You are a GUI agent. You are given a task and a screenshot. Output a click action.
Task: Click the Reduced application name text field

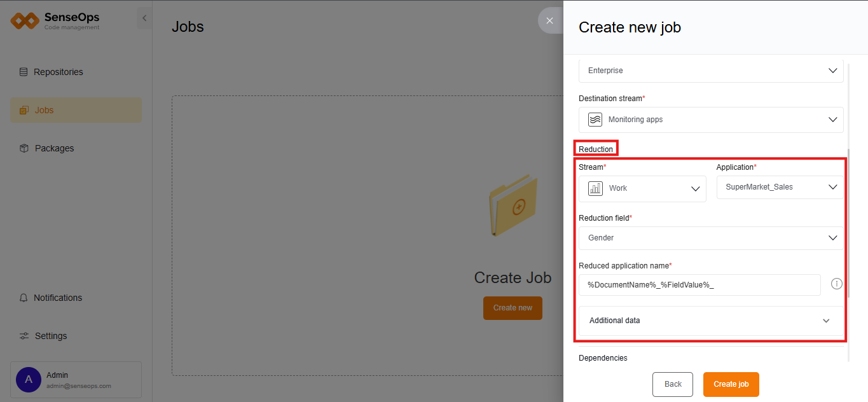coord(699,285)
